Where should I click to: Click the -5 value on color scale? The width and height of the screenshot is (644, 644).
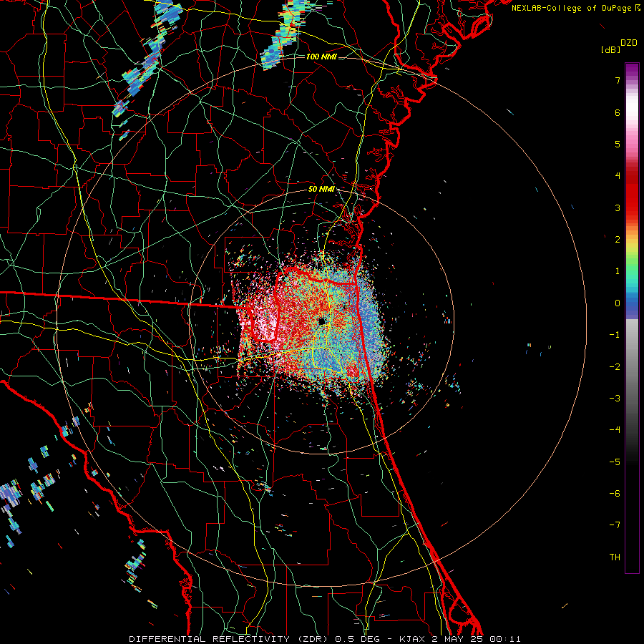pyautogui.click(x=615, y=462)
